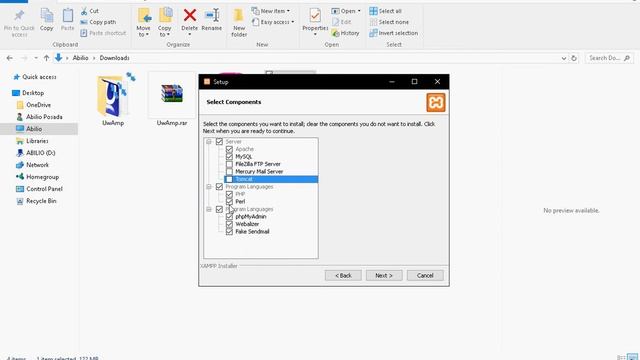Click Next in Setup wizard
The image size is (640, 360).
384,276
